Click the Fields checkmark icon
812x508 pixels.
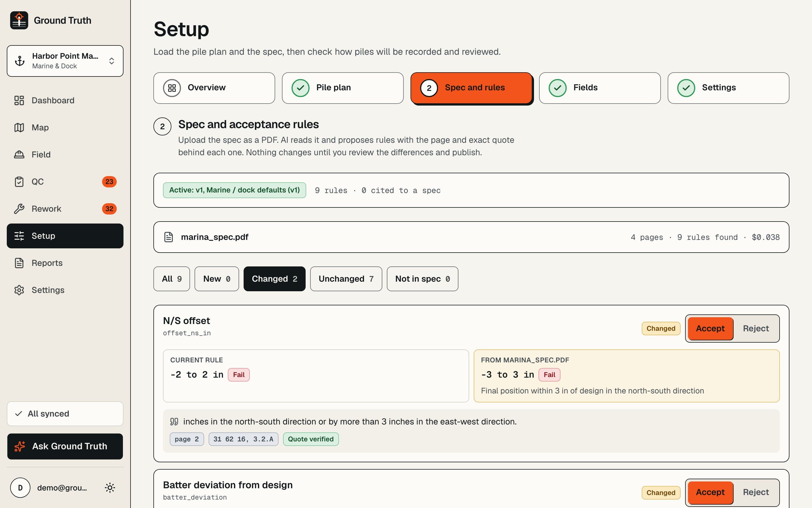coord(557,88)
